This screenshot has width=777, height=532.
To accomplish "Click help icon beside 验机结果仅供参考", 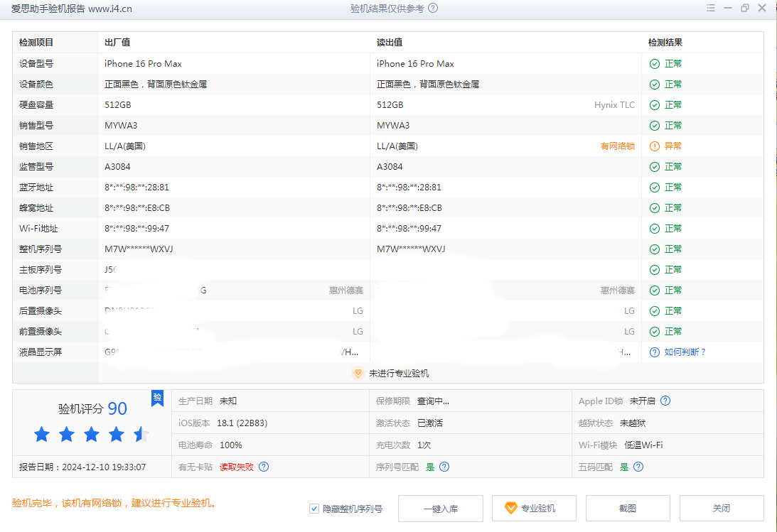I will tap(433, 8).
